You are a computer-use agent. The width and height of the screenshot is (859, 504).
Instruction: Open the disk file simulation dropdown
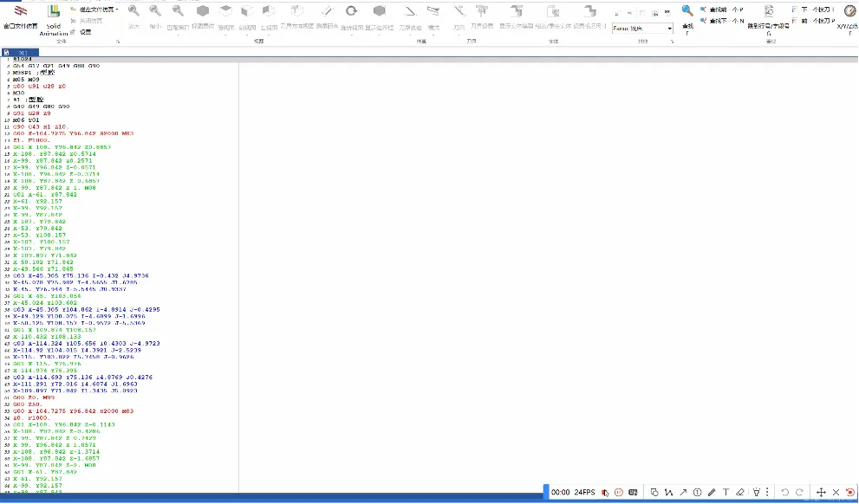94,10
